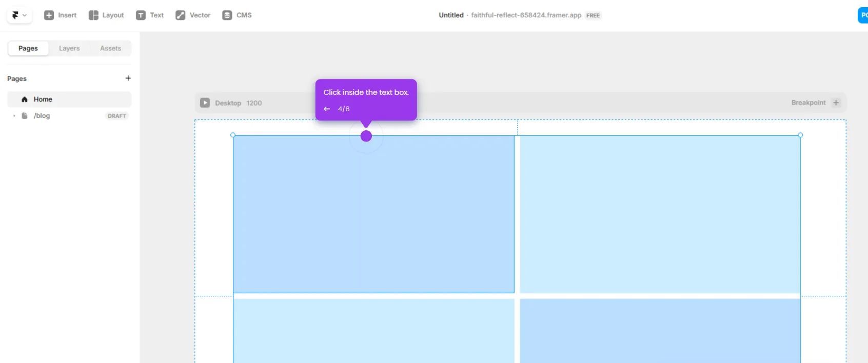Click the 4/6 step counter
This screenshot has height=363, width=868.
[344, 109]
